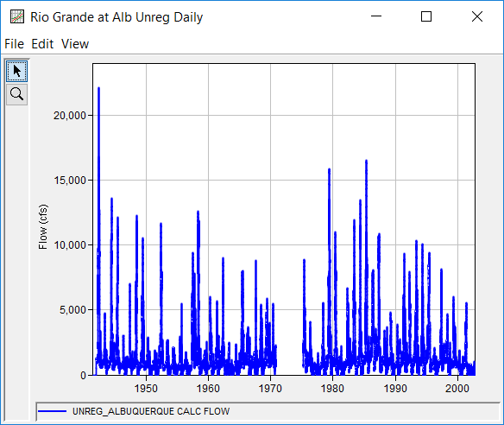The image size is (504, 425).
Task: Click the highest flow peak above 20,000
Action: pos(98,88)
